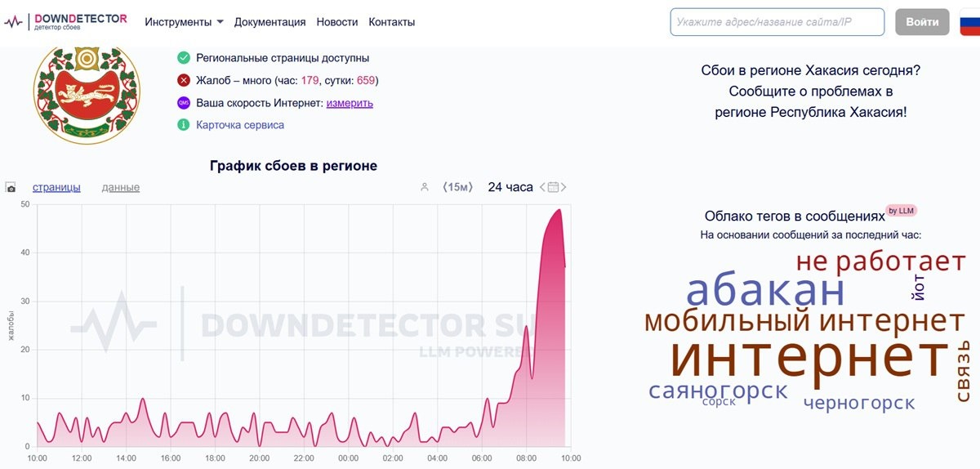
Task: Click the camera snapshot icon above chart
Action: (11, 188)
